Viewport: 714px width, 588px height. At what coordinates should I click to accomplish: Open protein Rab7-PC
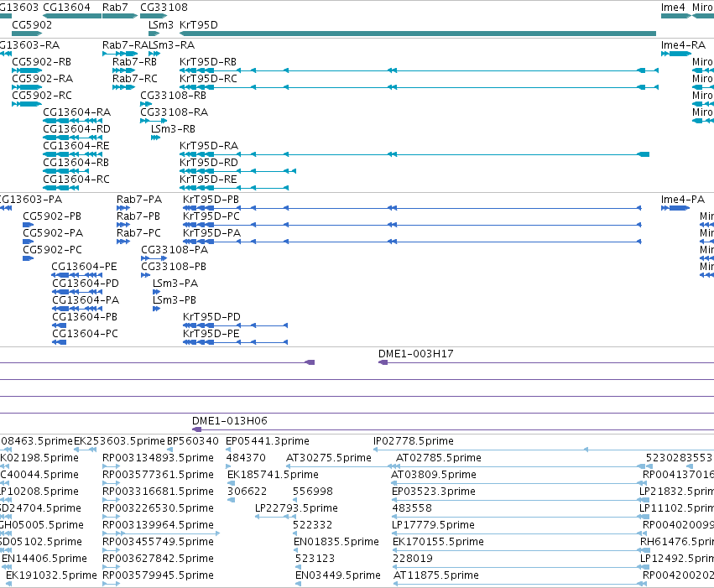[138, 233]
